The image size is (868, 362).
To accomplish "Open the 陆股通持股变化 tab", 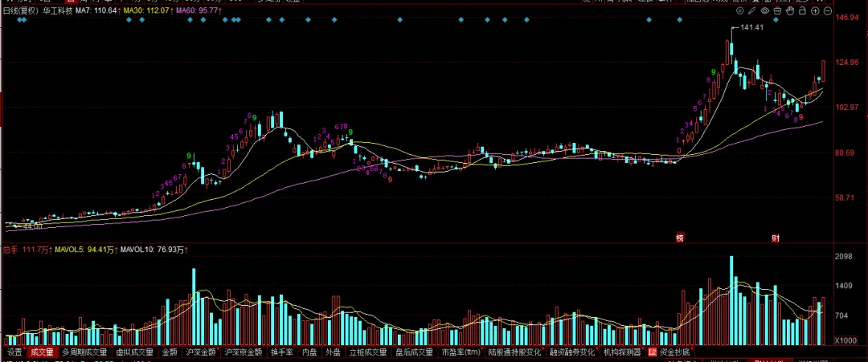I will point(515,352).
